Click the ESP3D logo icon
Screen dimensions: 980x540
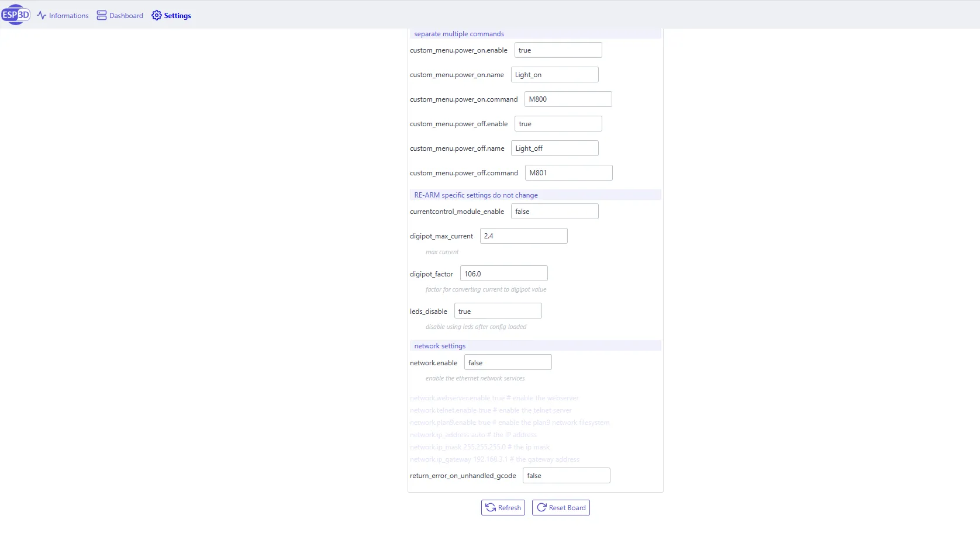(16, 15)
